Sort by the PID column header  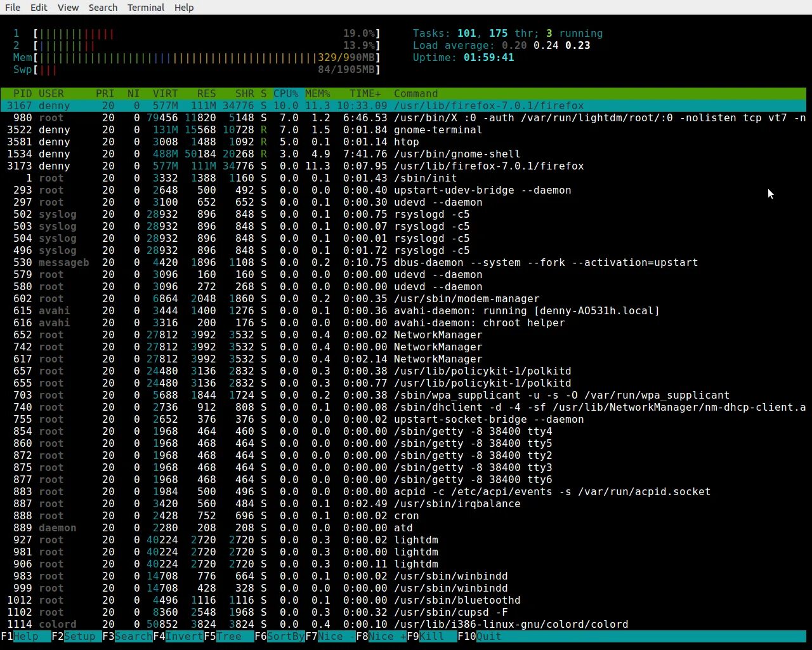click(23, 93)
